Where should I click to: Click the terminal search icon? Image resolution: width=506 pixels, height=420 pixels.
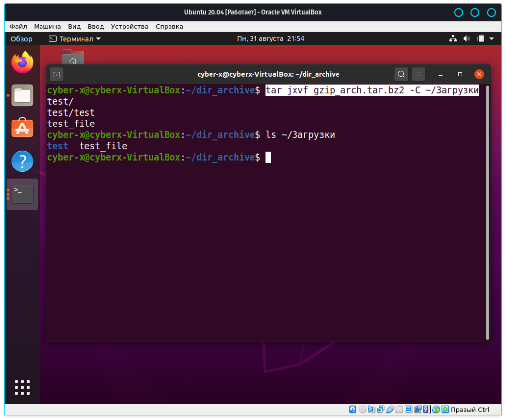401,74
